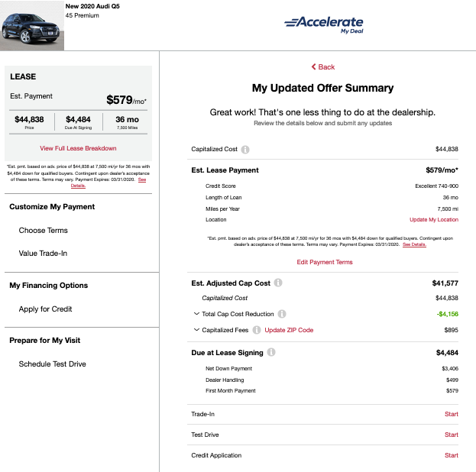Select Schedule Test Drive in the sidebar
The width and height of the screenshot is (476, 472).
53,364
